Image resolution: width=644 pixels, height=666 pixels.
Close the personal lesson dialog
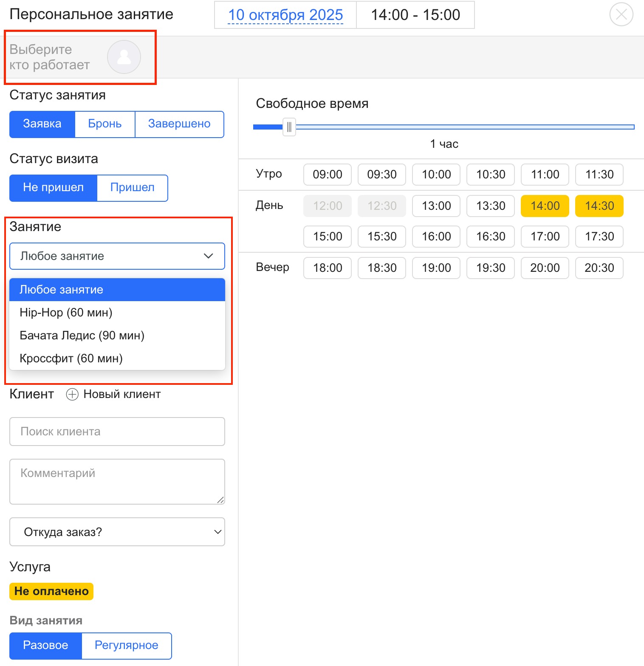tap(621, 14)
